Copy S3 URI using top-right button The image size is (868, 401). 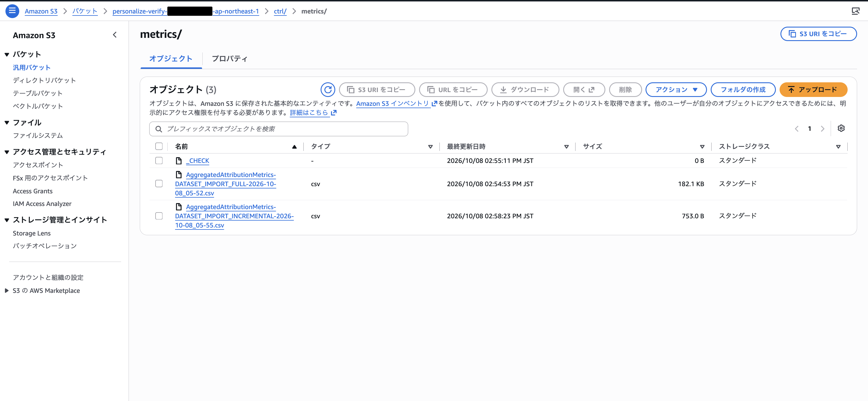tap(818, 34)
